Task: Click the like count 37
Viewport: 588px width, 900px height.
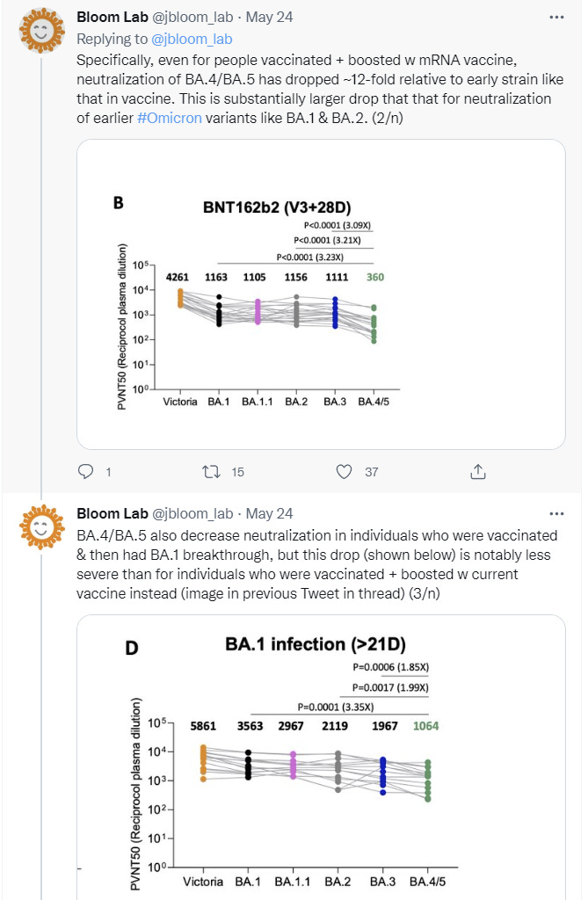Action: pyautogui.click(x=371, y=472)
